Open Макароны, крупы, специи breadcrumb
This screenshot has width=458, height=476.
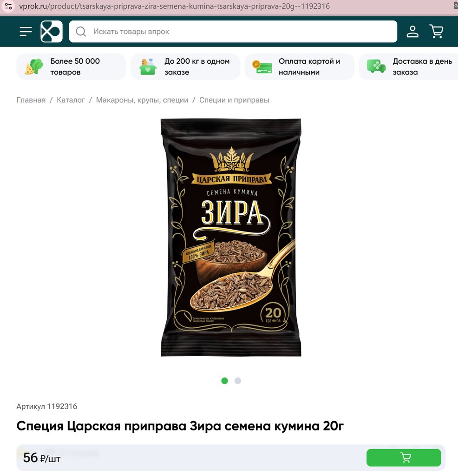(x=142, y=100)
